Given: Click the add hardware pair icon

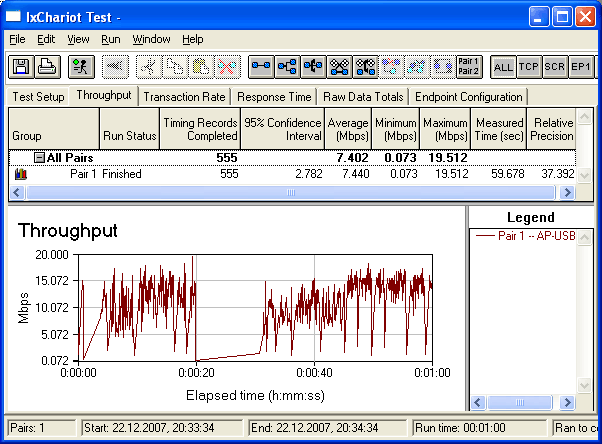Looking at the screenshot, I should (339, 67).
